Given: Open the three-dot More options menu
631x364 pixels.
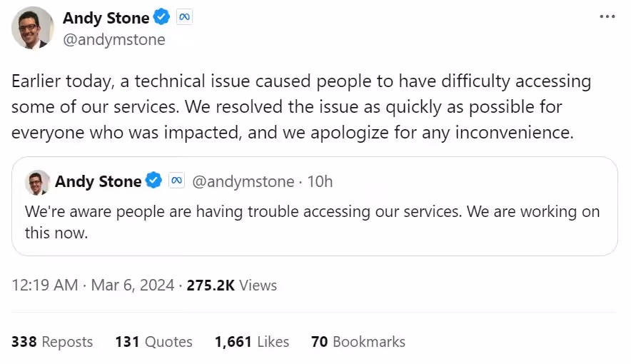Looking at the screenshot, I should 607,16.
